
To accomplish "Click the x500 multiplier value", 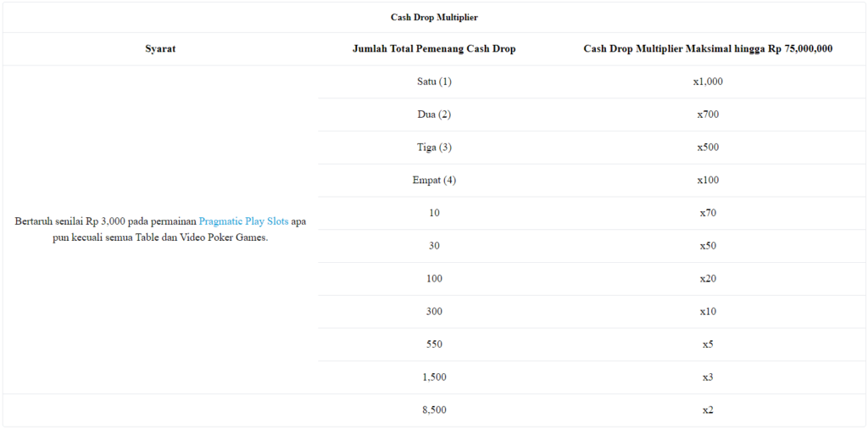I will point(708,148).
